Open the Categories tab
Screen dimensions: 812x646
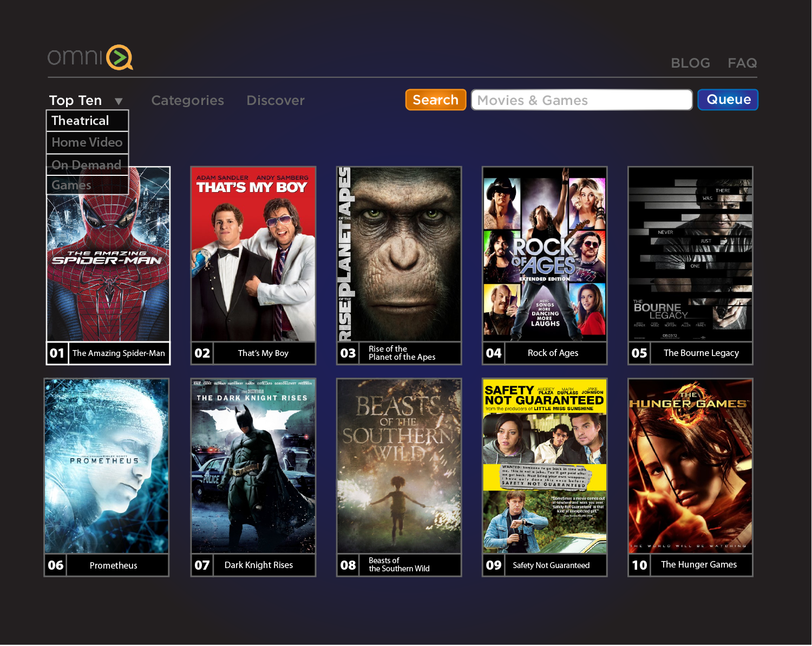point(187,101)
